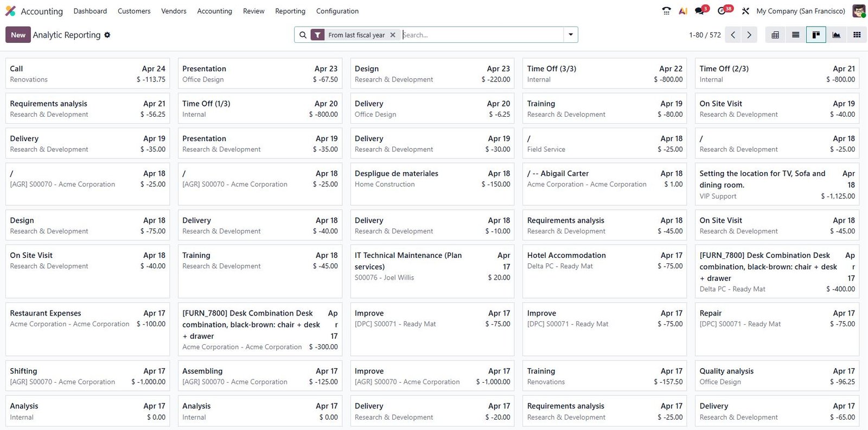Open the Reporting menu

point(290,11)
